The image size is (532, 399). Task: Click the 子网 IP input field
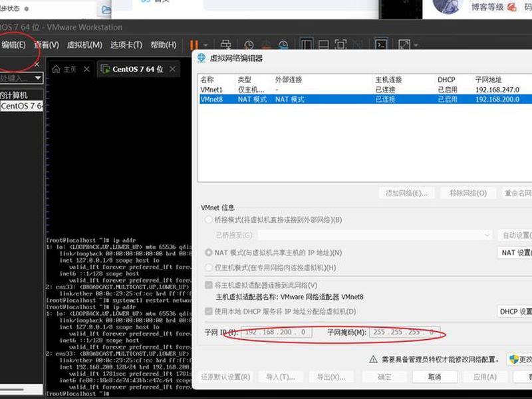coord(277,332)
